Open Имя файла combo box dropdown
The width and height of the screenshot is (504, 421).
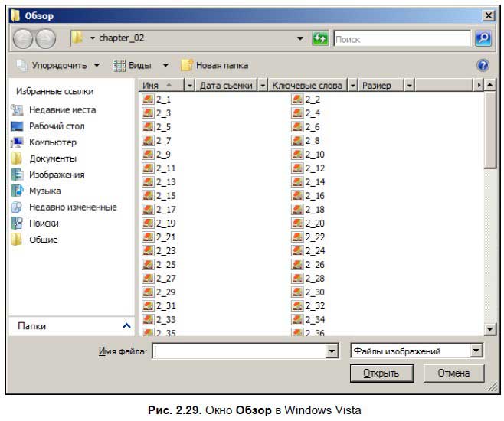click(x=332, y=351)
